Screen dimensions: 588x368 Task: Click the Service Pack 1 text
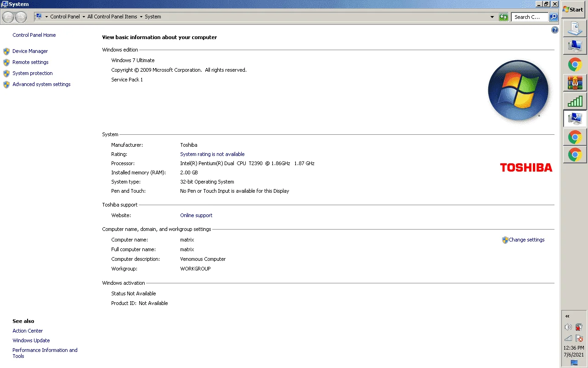click(127, 80)
